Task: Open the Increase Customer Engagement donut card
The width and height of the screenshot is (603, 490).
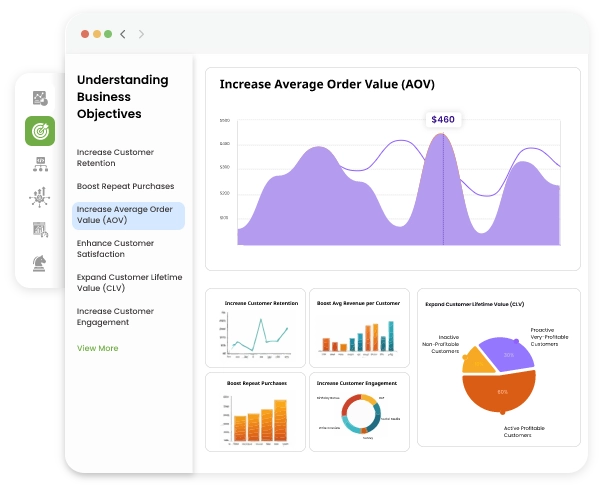Action: (359, 412)
